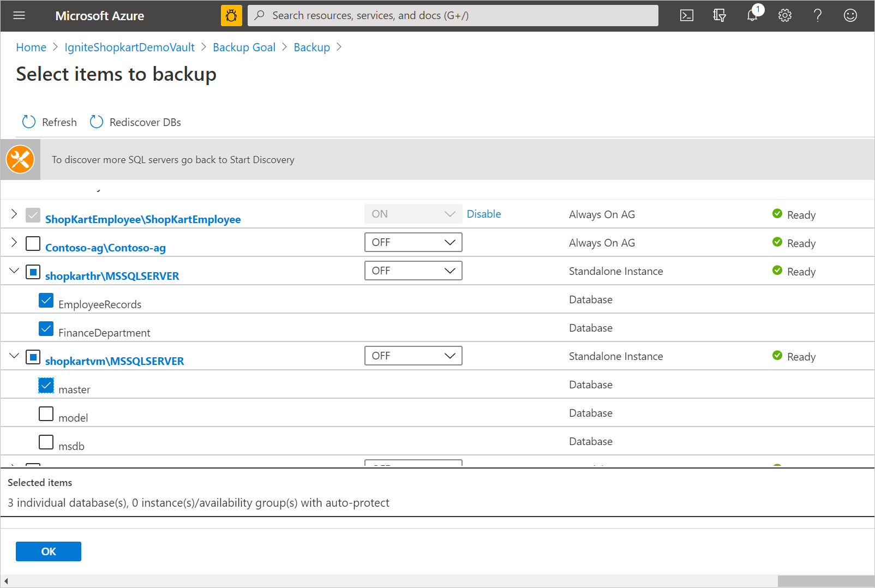Collapse the shopkarthr\MSSQLSERVER instance
875x588 pixels.
click(14, 271)
